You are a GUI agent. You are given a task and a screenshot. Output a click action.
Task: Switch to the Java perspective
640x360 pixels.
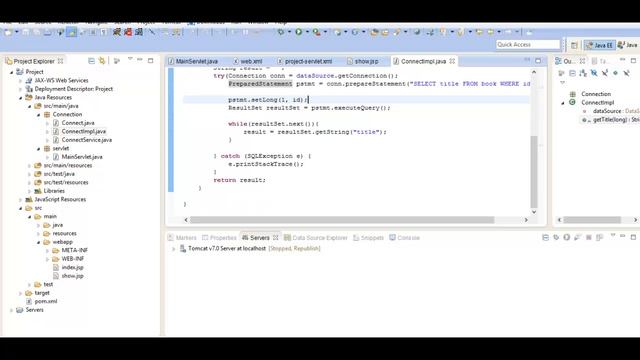tap(628, 45)
